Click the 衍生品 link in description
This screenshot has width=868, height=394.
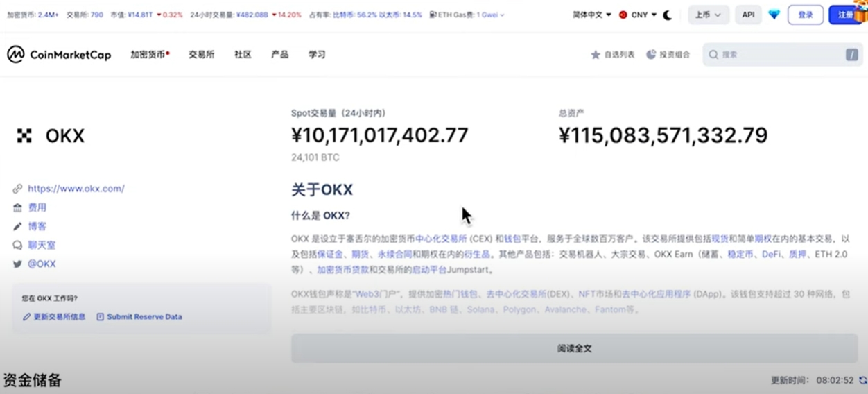pos(478,255)
